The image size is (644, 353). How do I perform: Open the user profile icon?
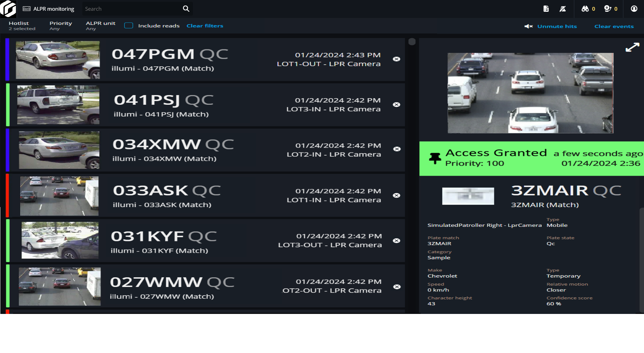[634, 9]
